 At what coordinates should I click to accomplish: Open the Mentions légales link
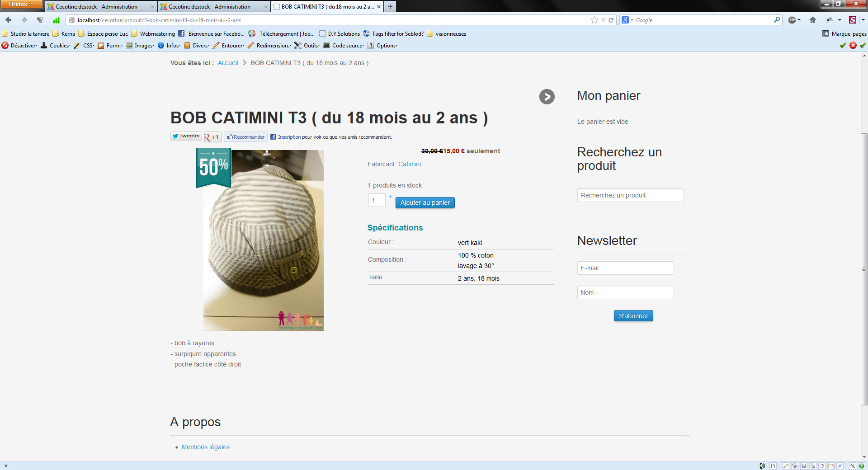coord(206,447)
